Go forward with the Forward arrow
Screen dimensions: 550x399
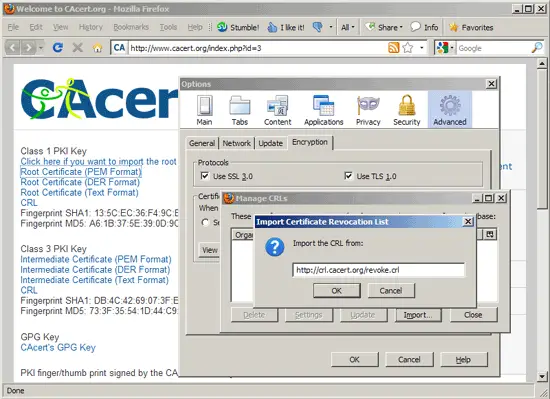[29, 47]
